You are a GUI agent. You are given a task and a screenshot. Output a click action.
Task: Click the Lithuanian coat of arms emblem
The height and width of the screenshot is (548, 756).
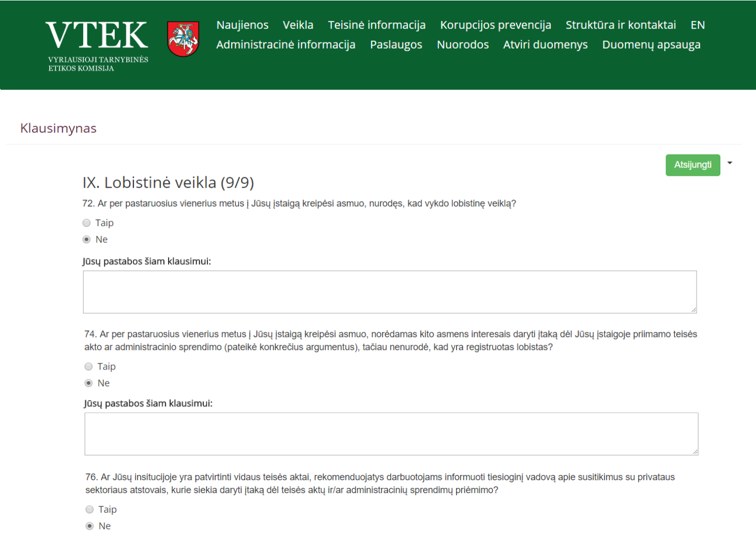pos(183,39)
